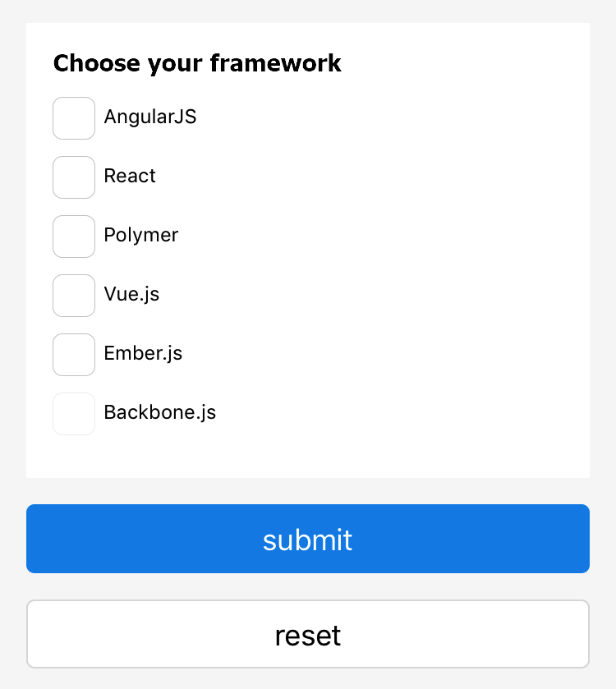616x689 pixels.
Task: Check the faded Backbone.js checkbox
Action: [x=74, y=414]
